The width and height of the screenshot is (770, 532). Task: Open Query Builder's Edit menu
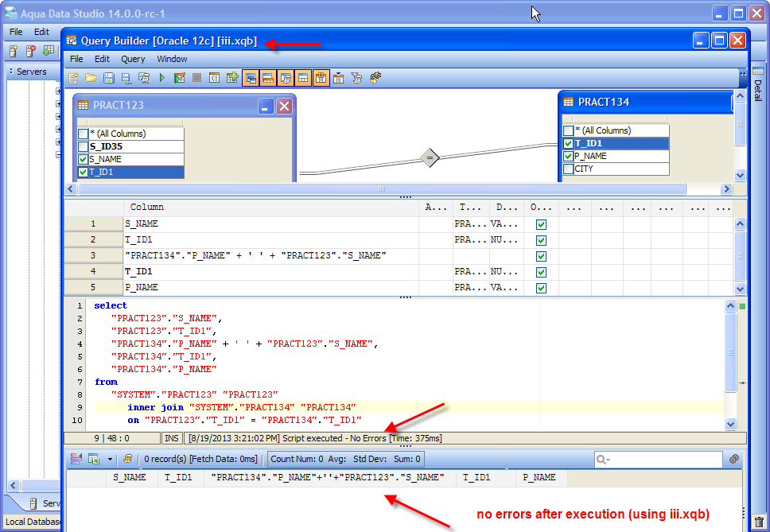(102, 59)
